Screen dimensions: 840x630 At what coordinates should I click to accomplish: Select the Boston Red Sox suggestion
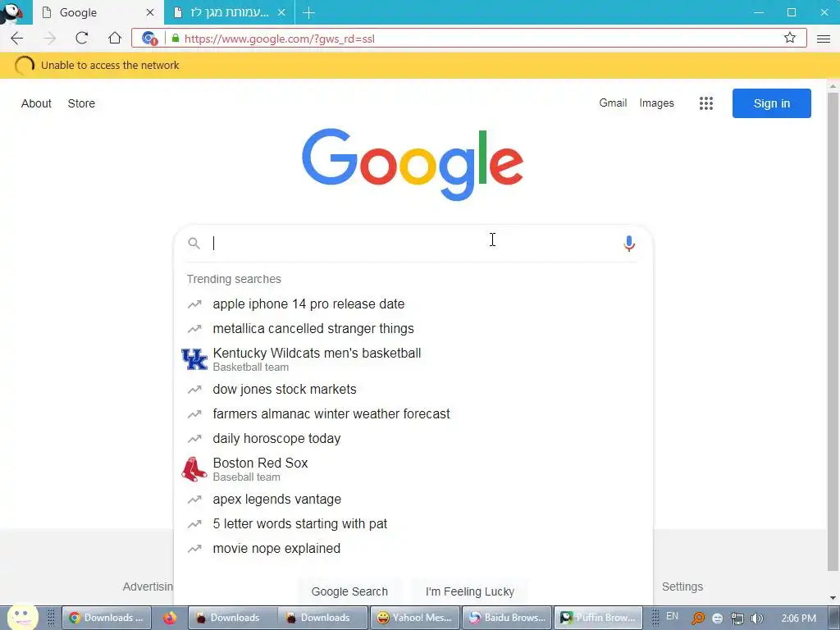tap(413, 468)
